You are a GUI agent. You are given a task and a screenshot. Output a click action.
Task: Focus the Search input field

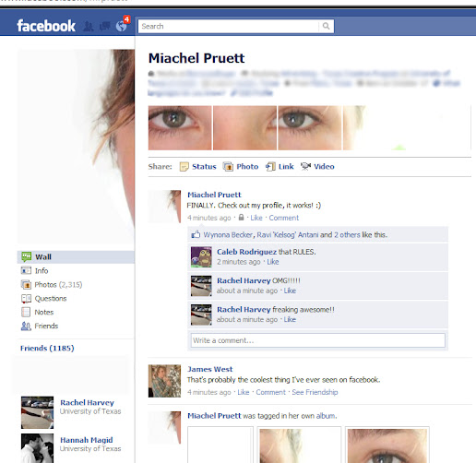[x=229, y=26]
